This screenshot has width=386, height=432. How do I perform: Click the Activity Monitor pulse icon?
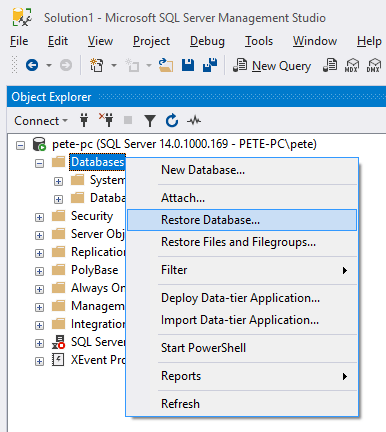point(194,120)
